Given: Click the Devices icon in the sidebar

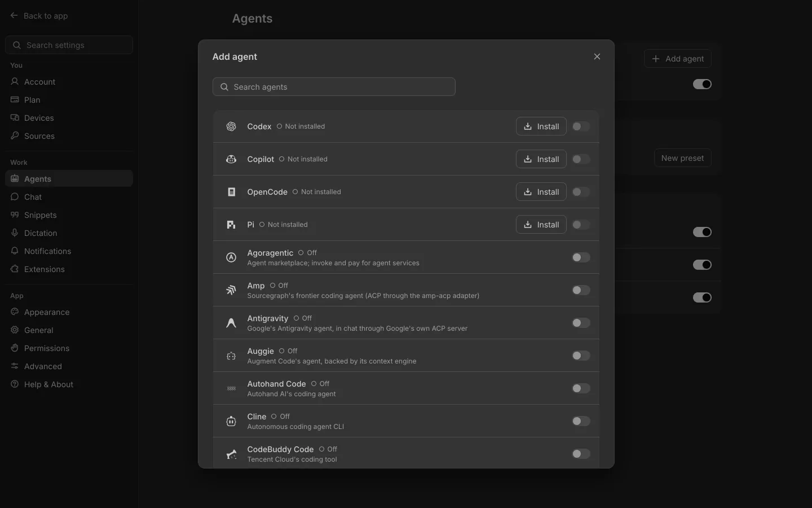Looking at the screenshot, I should click(x=15, y=118).
